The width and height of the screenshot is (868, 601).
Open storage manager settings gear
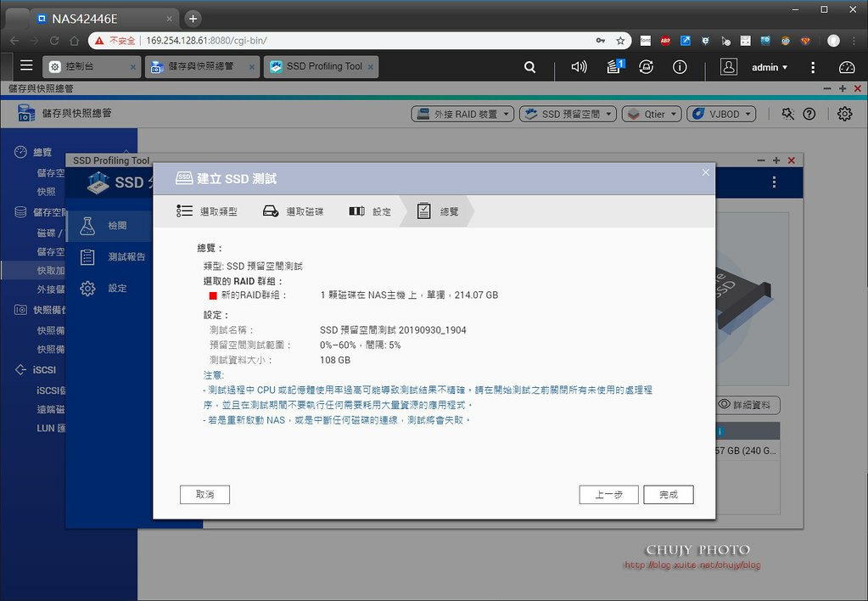point(845,114)
